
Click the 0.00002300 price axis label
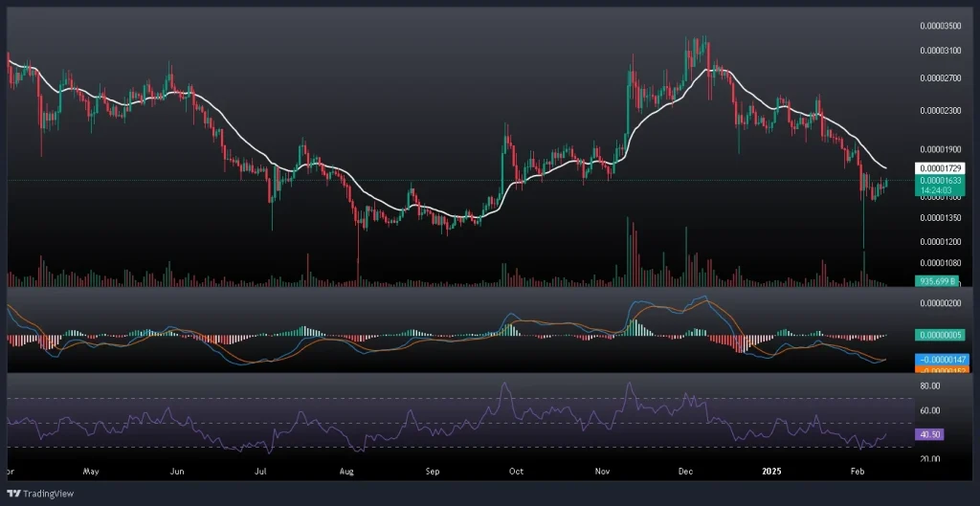tap(941, 111)
